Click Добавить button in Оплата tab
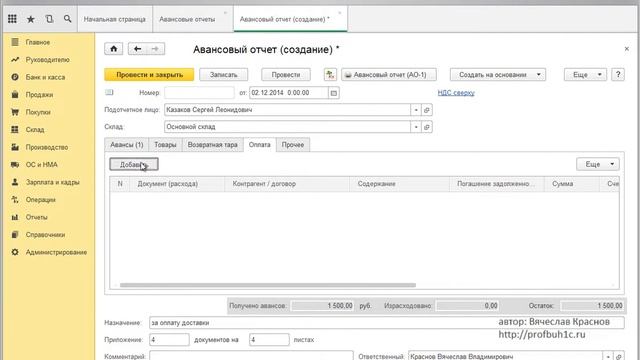The height and width of the screenshot is (360, 640). (x=134, y=164)
